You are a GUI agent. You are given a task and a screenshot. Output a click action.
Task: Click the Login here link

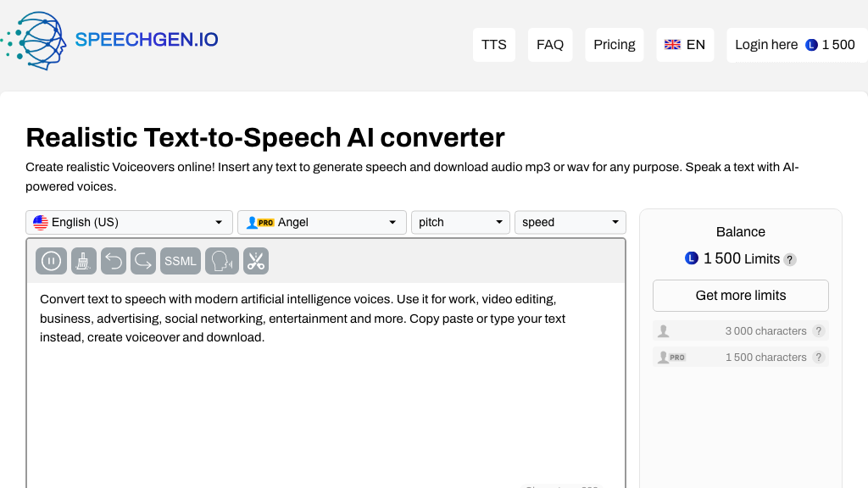(765, 44)
